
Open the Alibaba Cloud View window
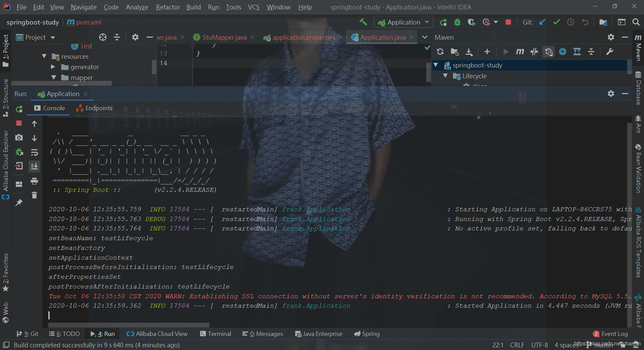coord(157,334)
